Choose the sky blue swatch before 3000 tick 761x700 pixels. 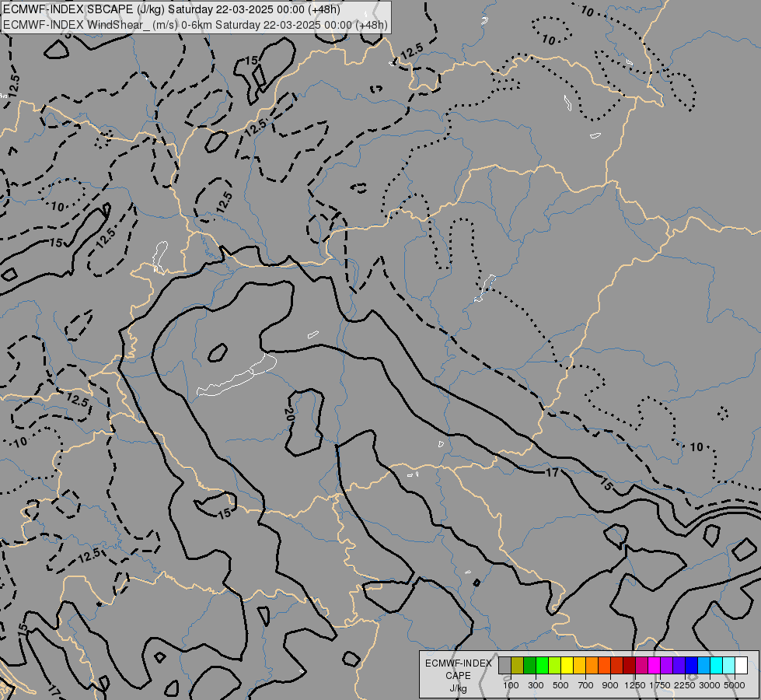703,665
